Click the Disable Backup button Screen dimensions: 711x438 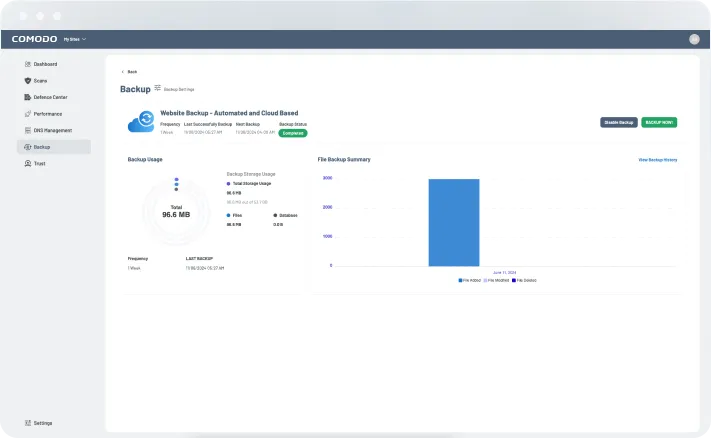[618, 122]
